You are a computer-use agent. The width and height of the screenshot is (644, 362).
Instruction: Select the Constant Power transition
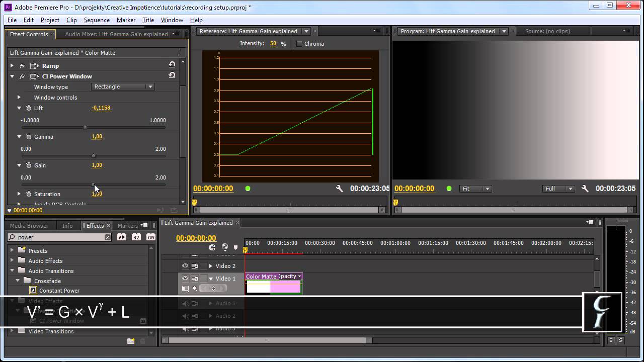coord(59,291)
